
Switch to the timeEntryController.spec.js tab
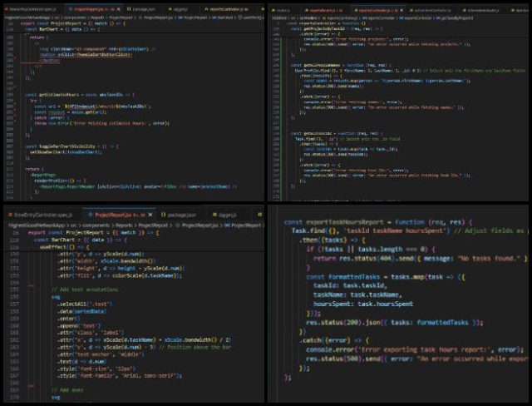point(42,215)
